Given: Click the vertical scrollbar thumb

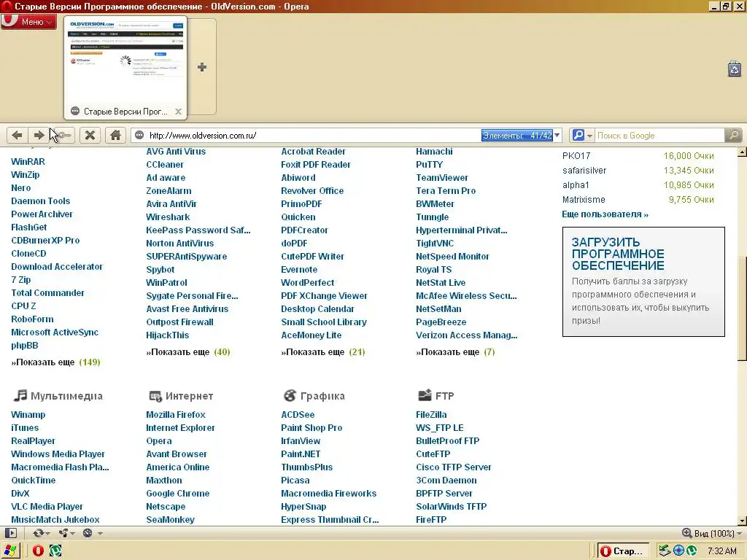Looking at the screenshot, I should (742, 308).
